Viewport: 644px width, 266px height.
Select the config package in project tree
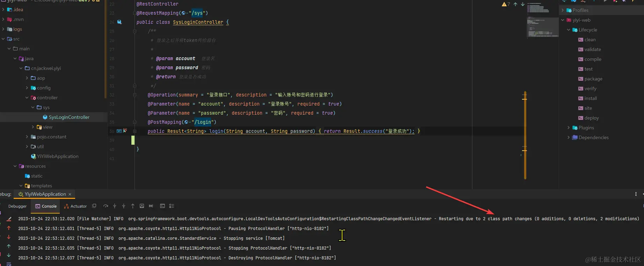pos(41,88)
